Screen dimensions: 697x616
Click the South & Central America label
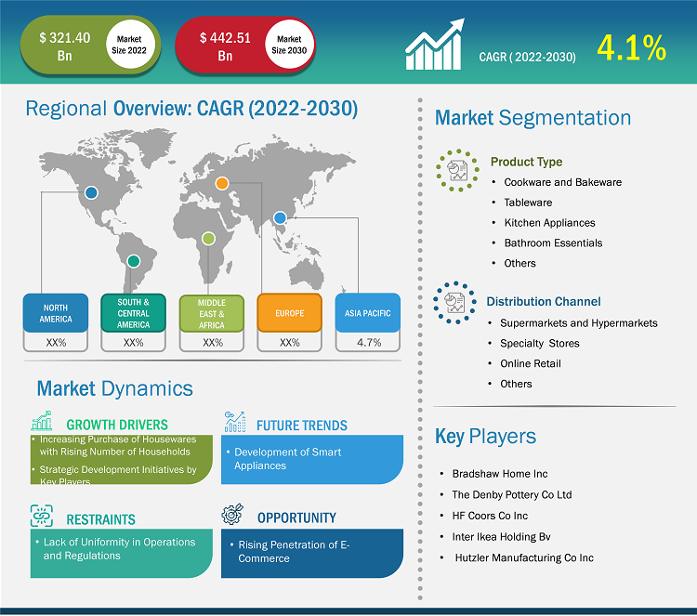click(x=133, y=313)
